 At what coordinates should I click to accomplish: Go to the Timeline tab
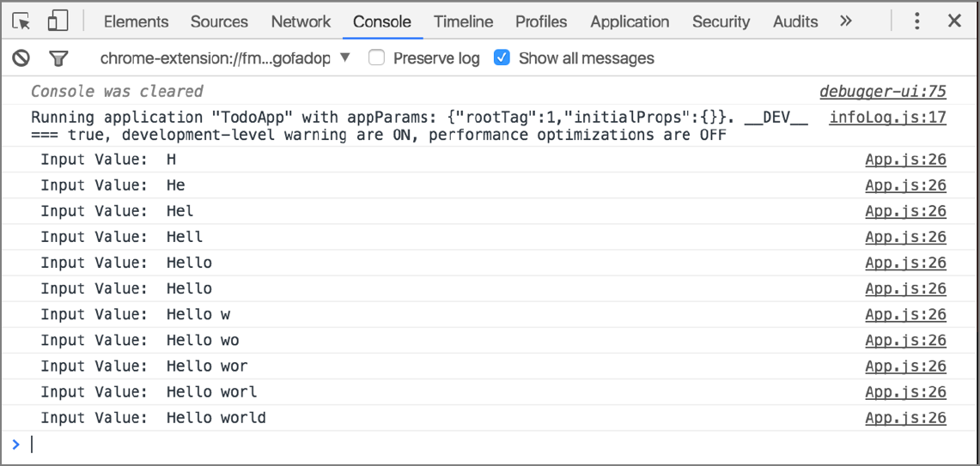point(463,21)
